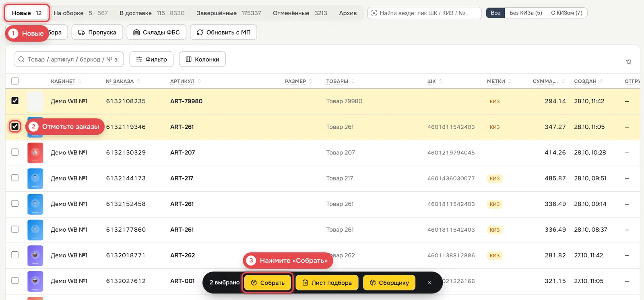This screenshot has width=644, height=300.
Task: Click the «Собрать» button in selection bar
Action: coord(268,283)
